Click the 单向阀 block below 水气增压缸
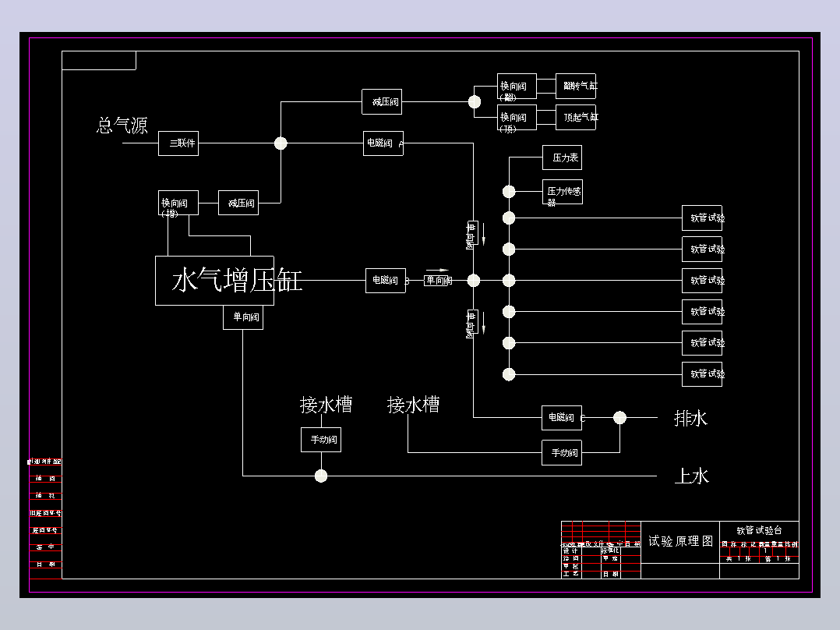 click(243, 317)
